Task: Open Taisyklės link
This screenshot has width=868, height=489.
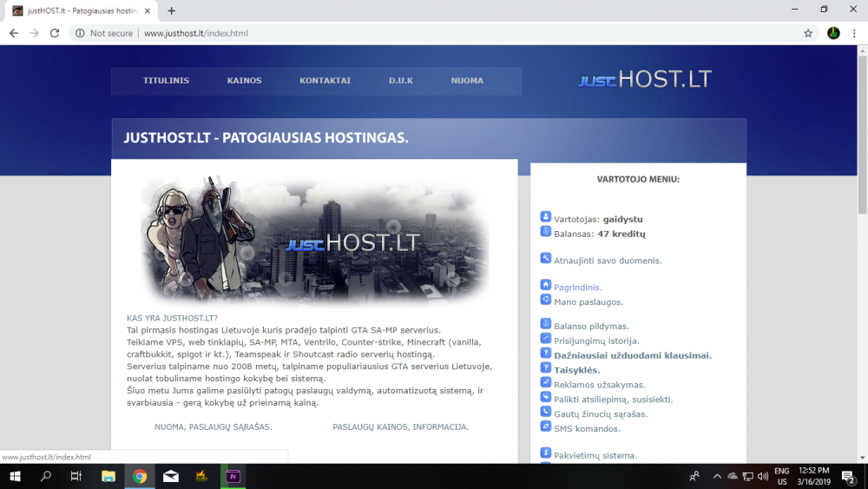Action: pyautogui.click(x=577, y=371)
